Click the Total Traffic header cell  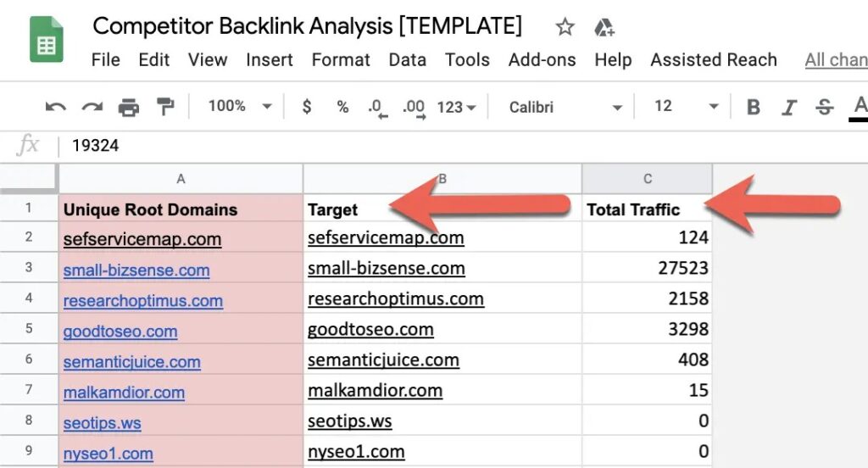coord(647,209)
